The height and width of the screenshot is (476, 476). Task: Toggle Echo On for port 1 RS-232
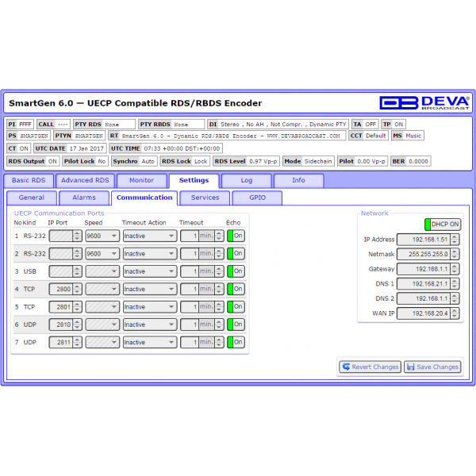236,236
